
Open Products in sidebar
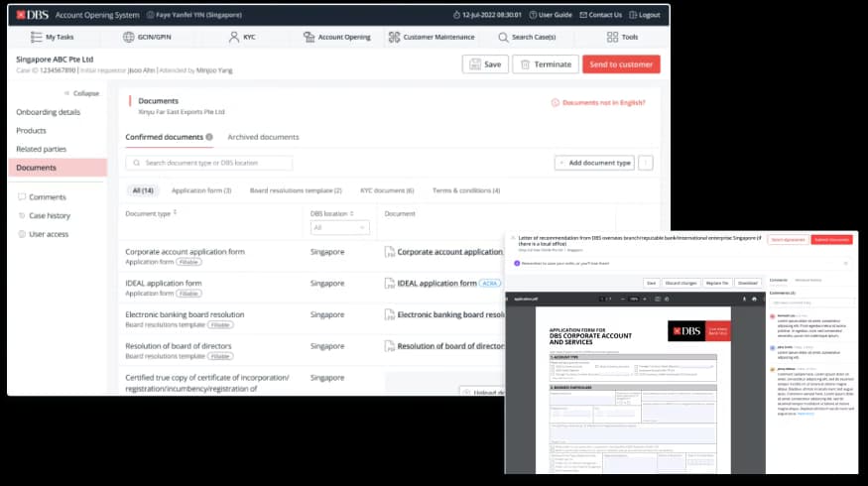(x=31, y=131)
